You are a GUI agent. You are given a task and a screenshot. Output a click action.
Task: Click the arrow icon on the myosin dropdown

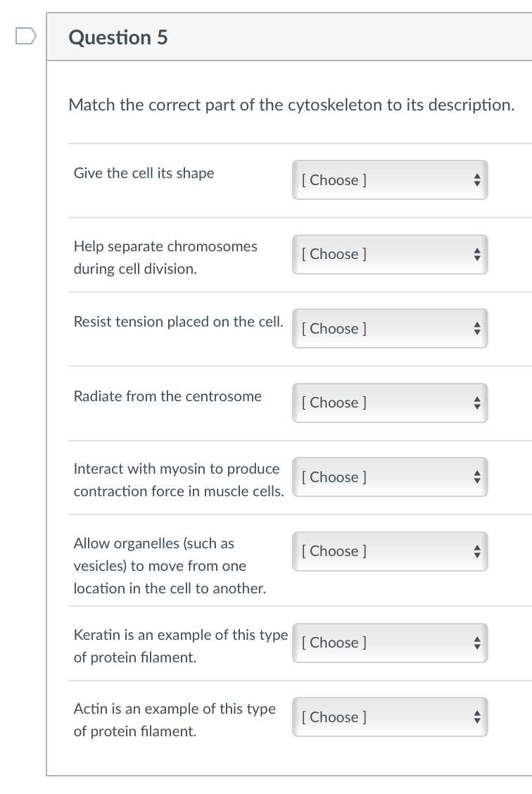(477, 477)
